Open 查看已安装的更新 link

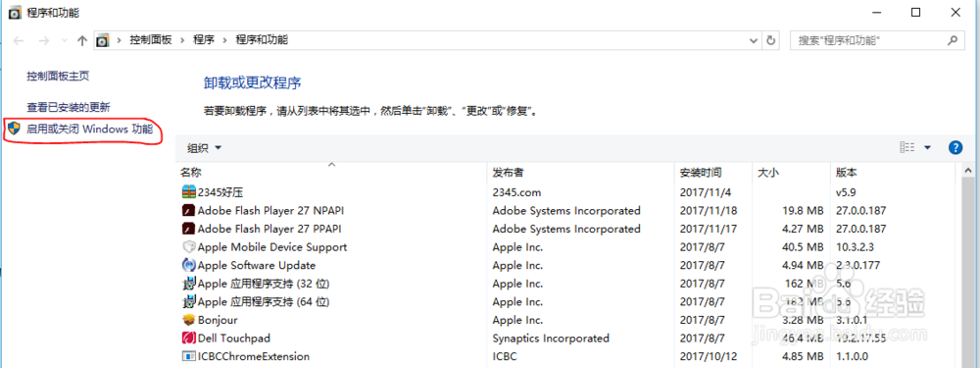pos(69,107)
